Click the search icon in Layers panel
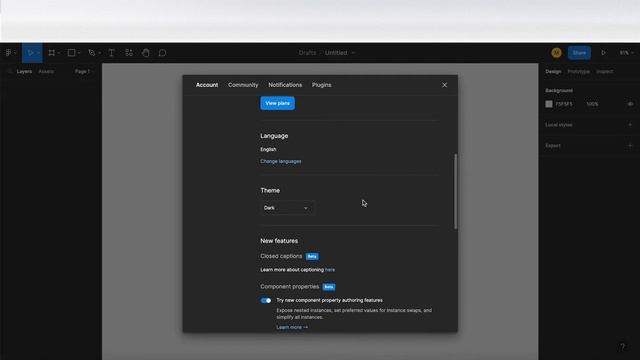The image size is (640, 360). pos(10,71)
